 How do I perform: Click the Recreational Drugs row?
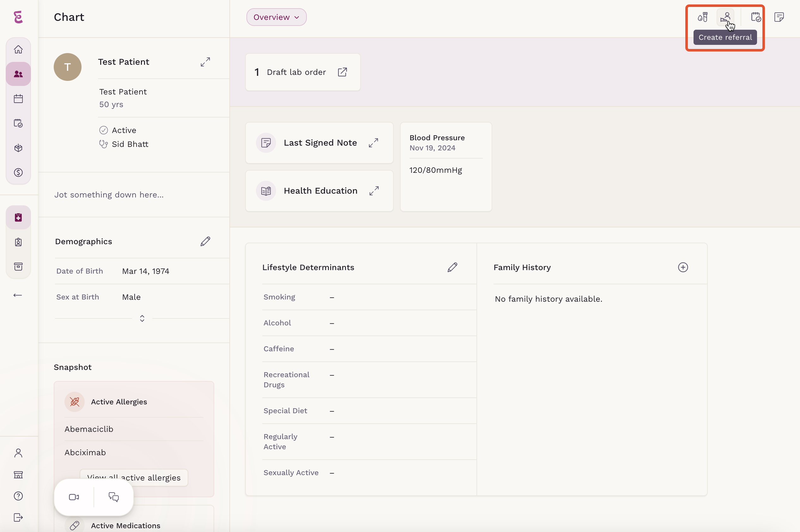point(369,380)
